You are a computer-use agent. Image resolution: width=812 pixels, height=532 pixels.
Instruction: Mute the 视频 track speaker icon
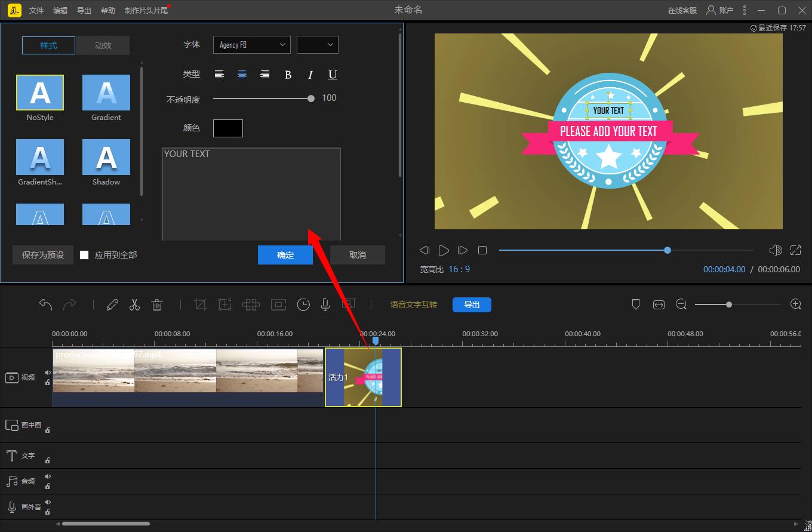pos(48,373)
